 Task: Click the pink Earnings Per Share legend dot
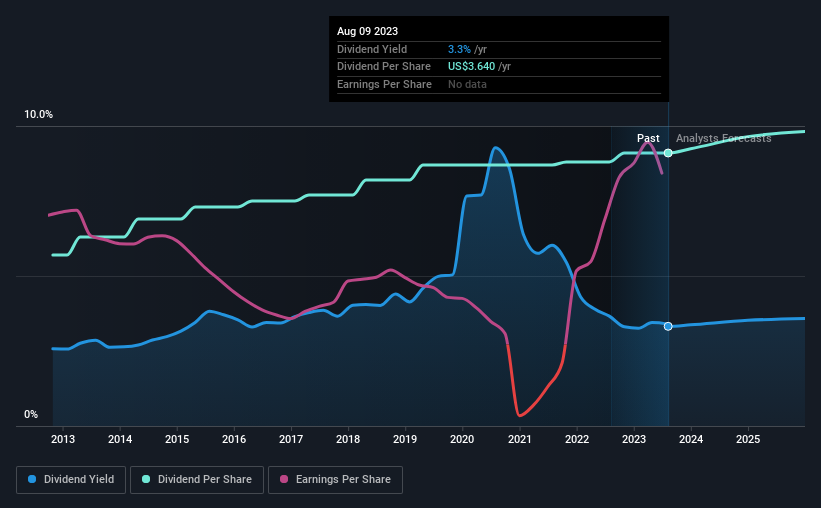(x=284, y=479)
